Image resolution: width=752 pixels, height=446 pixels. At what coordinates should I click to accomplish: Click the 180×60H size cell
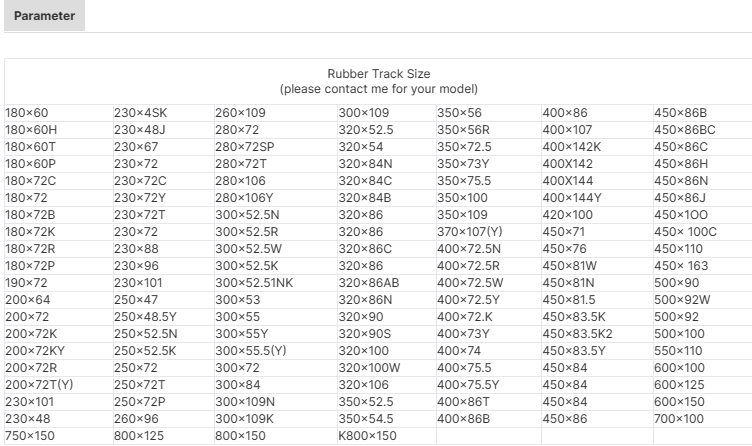pyautogui.click(x=59, y=130)
